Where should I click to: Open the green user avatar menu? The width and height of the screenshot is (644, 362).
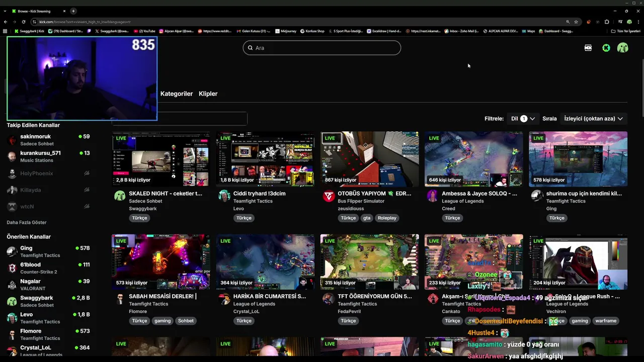tap(623, 48)
